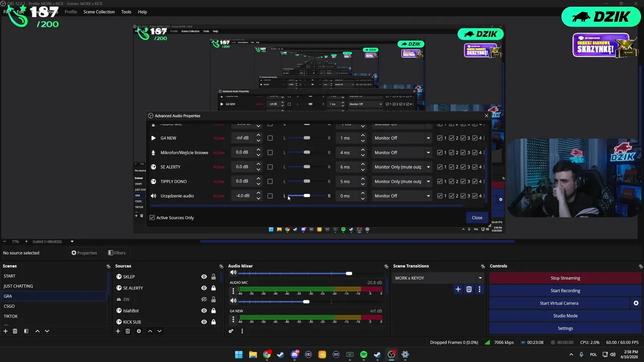Screen dimensions: 644x362
Task: Click Stop Streaming button
Action: pos(565,278)
